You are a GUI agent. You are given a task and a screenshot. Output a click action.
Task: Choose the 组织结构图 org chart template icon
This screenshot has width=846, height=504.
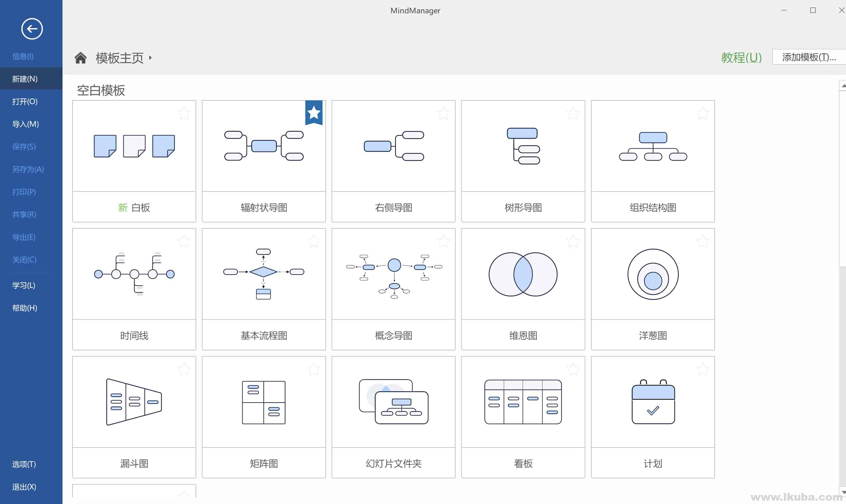point(653,146)
